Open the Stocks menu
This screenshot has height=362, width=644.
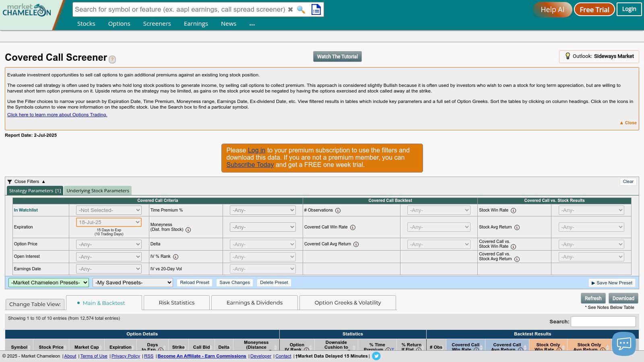(86, 24)
